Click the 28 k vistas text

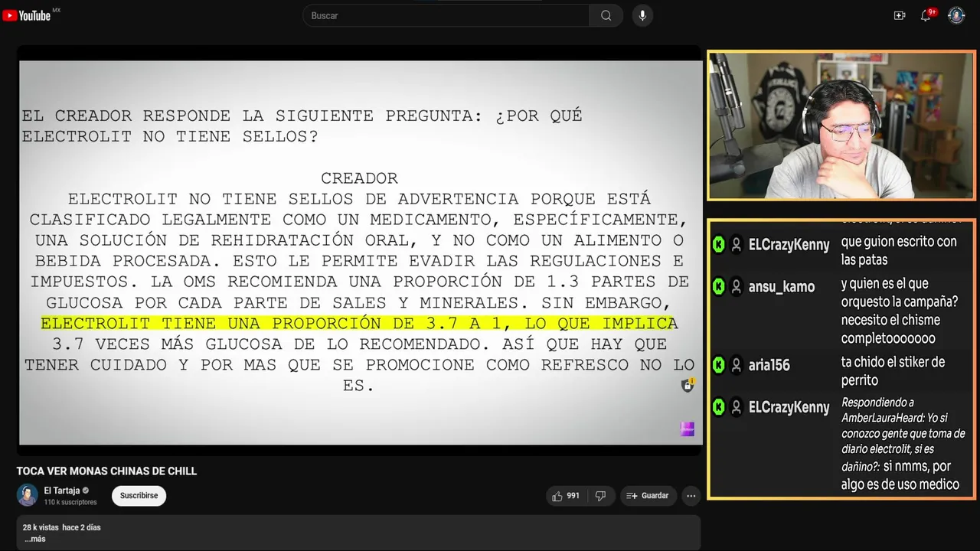tap(41, 527)
